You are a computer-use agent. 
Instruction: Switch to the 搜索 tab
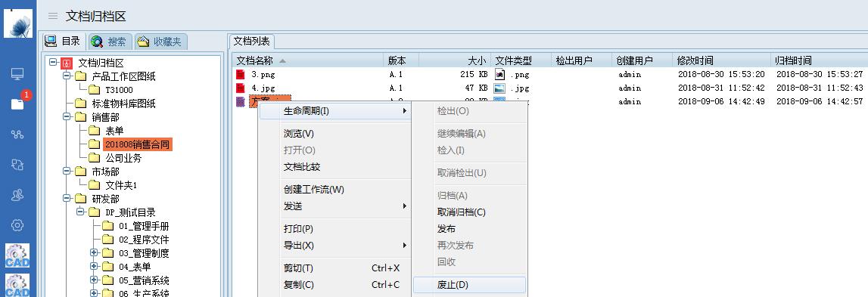click(110, 42)
